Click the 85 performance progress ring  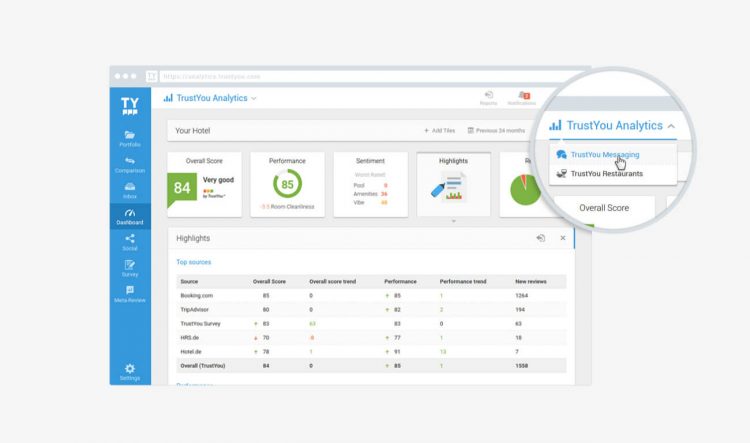287,184
